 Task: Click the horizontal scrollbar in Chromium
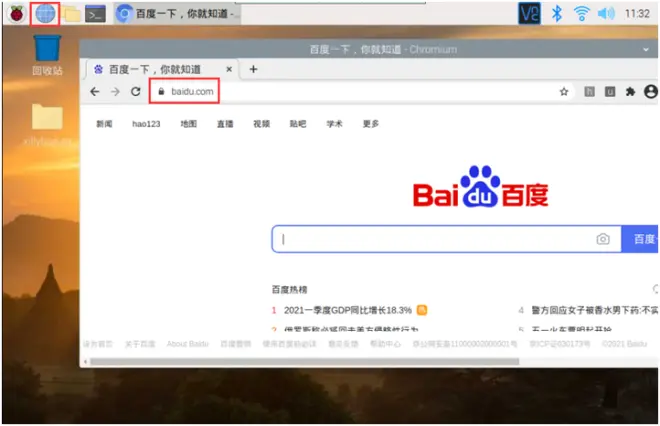[305, 362]
